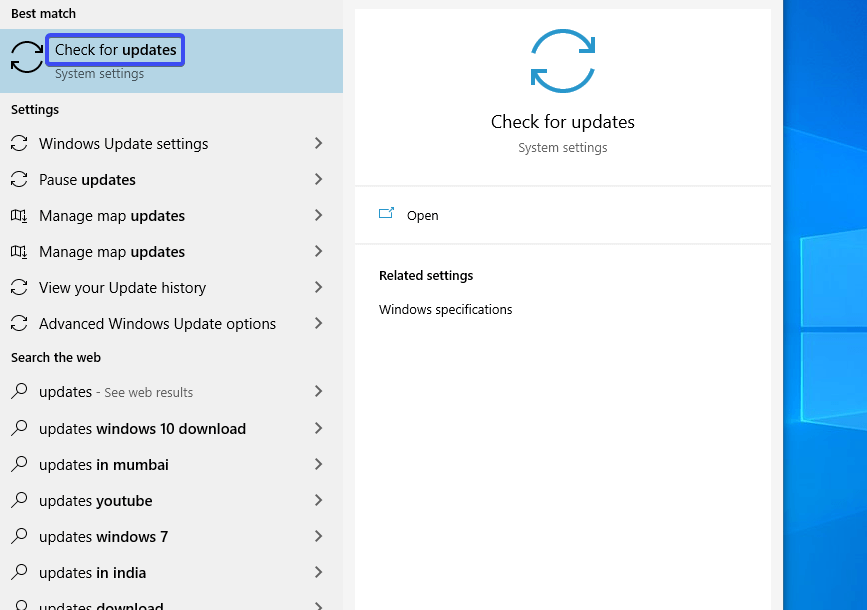
Task: Click the magnifier icon beside updates in mumbai
Action: [18, 464]
